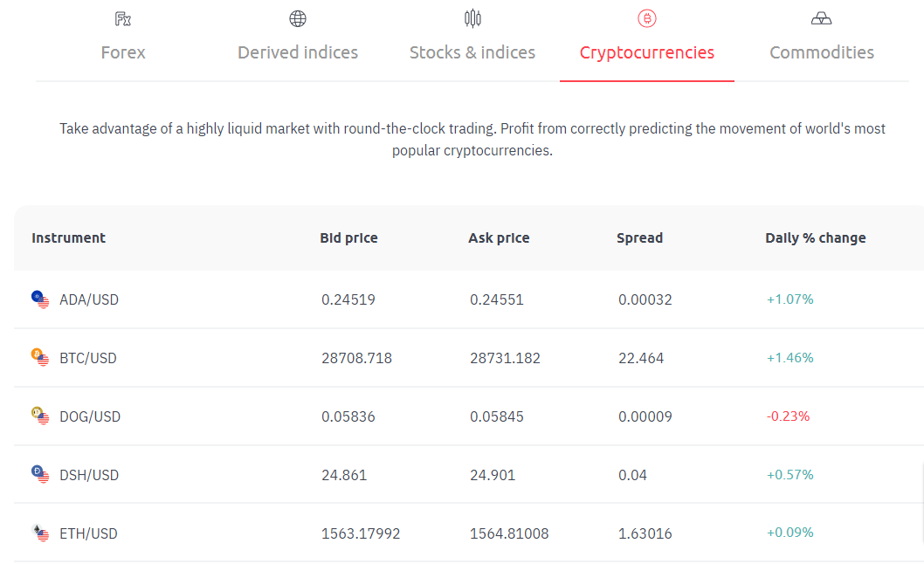This screenshot has width=924, height=564.
Task: Click BTC/USD spread 22.464
Action: point(641,358)
